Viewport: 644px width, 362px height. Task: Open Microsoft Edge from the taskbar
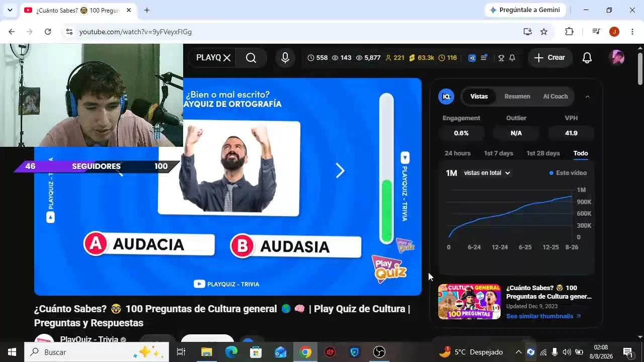click(x=231, y=352)
